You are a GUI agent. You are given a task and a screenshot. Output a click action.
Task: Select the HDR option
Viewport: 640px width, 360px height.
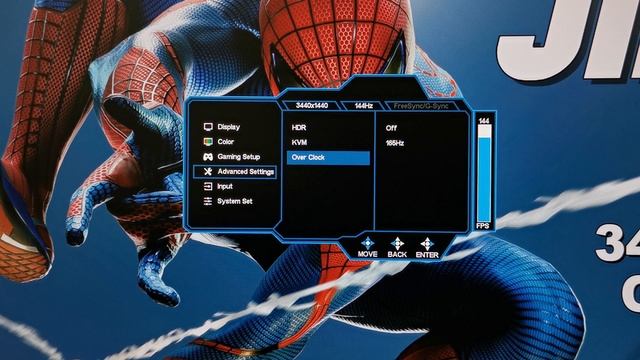[x=299, y=128]
